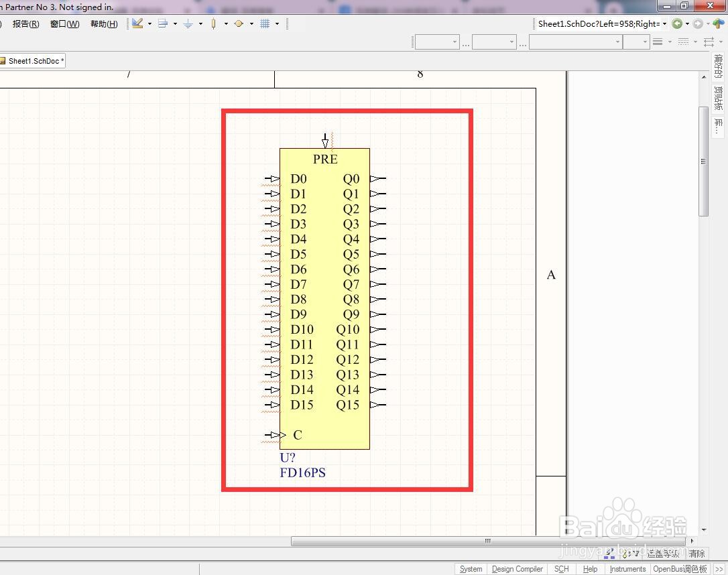Go back with green navigation arrow
The height and width of the screenshot is (575, 728).
pyautogui.click(x=678, y=23)
